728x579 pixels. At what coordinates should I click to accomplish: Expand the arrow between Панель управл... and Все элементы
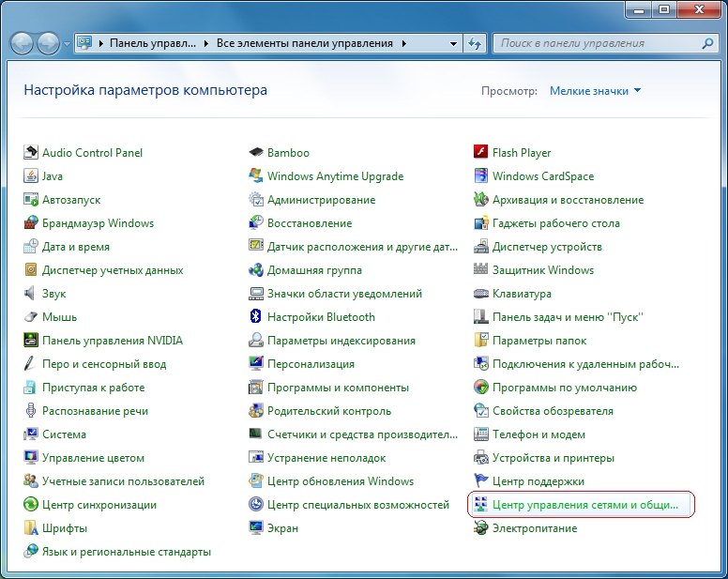[206, 44]
